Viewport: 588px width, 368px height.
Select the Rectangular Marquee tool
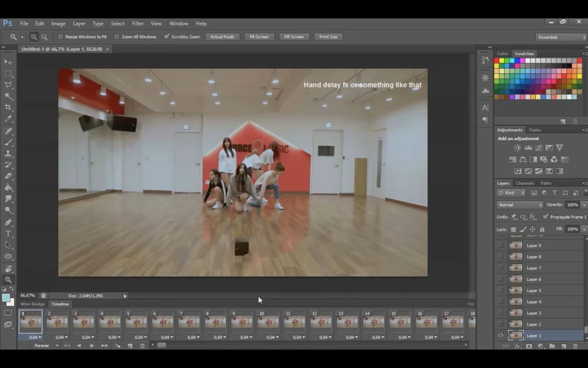(8, 74)
